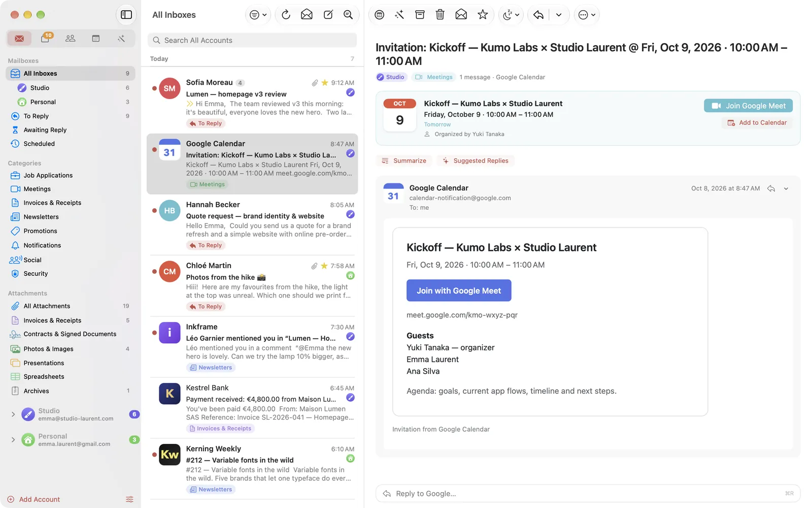Click Join with Google Meet in the email body

[459, 291]
